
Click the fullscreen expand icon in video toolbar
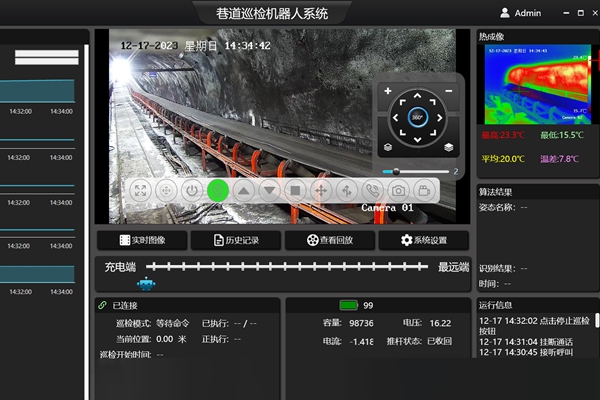pos(140,190)
